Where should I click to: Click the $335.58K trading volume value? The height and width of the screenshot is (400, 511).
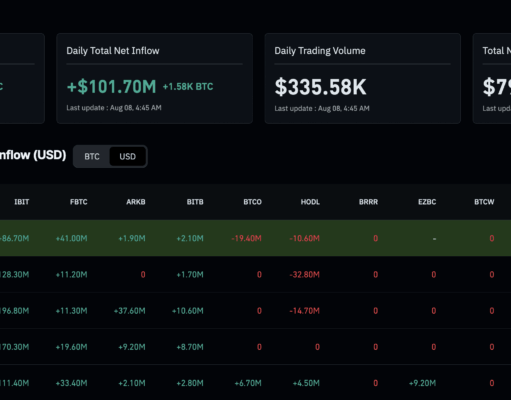pyautogui.click(x=320, y=87)
